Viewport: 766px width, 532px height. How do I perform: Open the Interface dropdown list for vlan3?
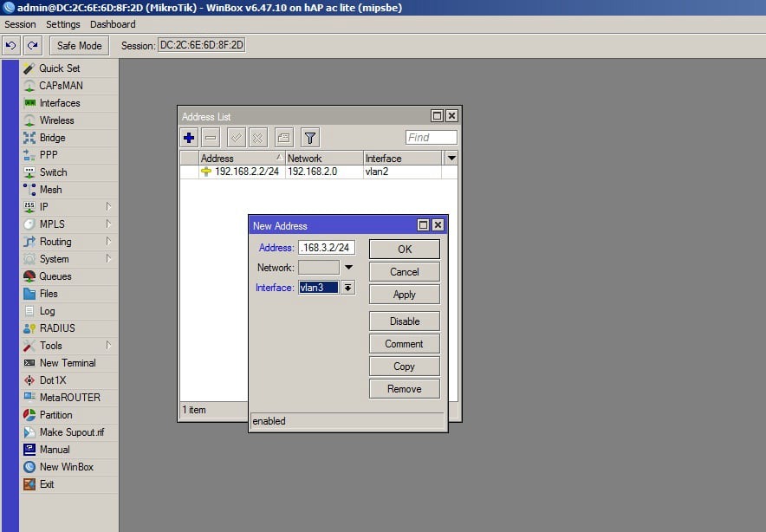348,288
